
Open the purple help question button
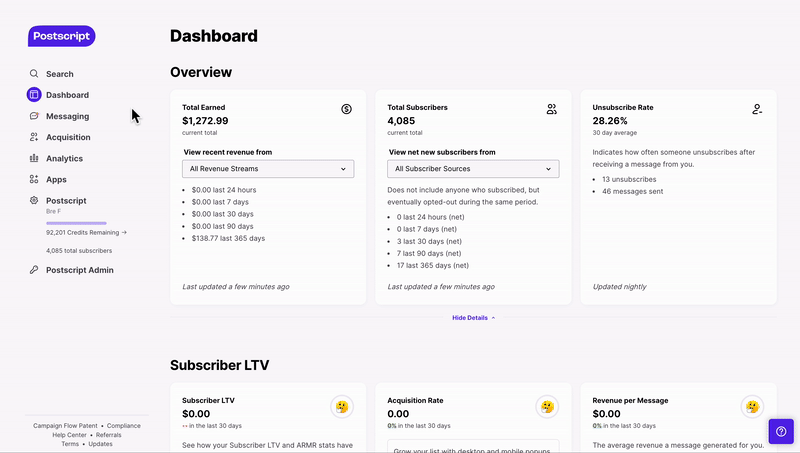[x=781, y=431]
